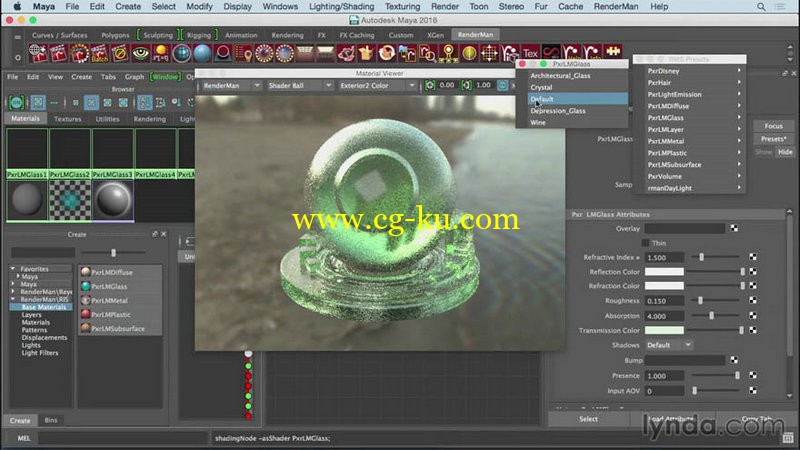The image size is (800, 450).
Task: Expand the Favorites tree node
Action: [x=13, y=268]
